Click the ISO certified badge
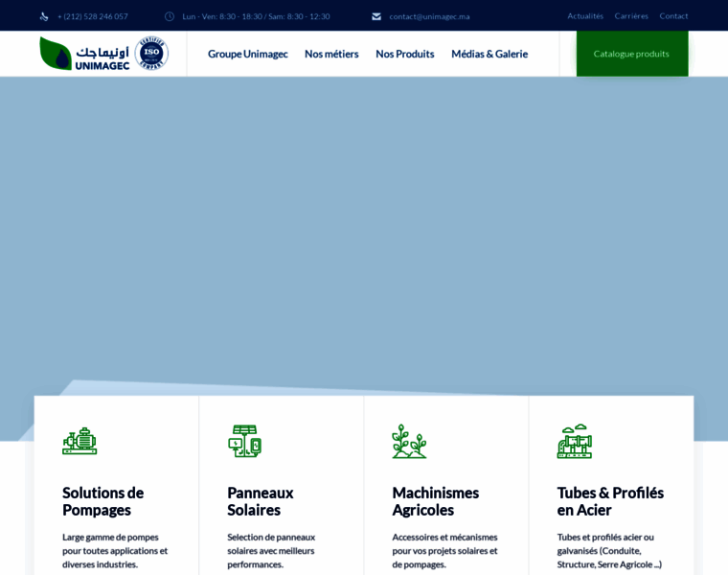This screenshot has height=575, width=728. point(151,54)
